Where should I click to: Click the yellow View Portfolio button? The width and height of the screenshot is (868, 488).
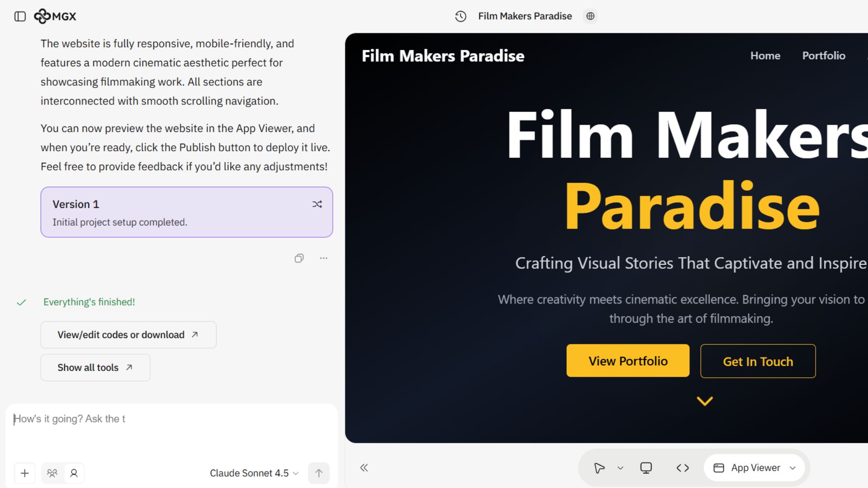(x=627, y=361)
